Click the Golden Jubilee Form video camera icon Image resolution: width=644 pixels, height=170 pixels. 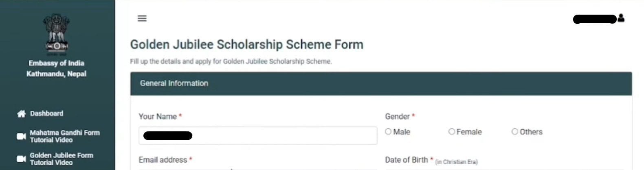21,159
